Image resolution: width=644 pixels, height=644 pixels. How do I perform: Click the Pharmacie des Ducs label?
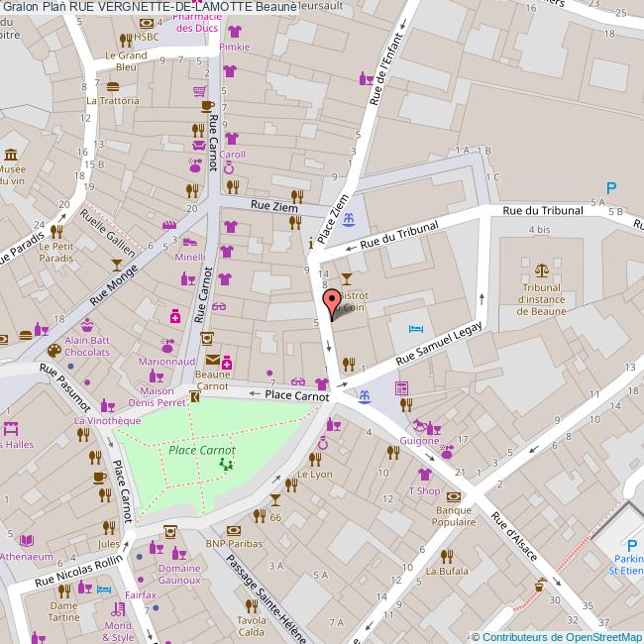point(195,22)
